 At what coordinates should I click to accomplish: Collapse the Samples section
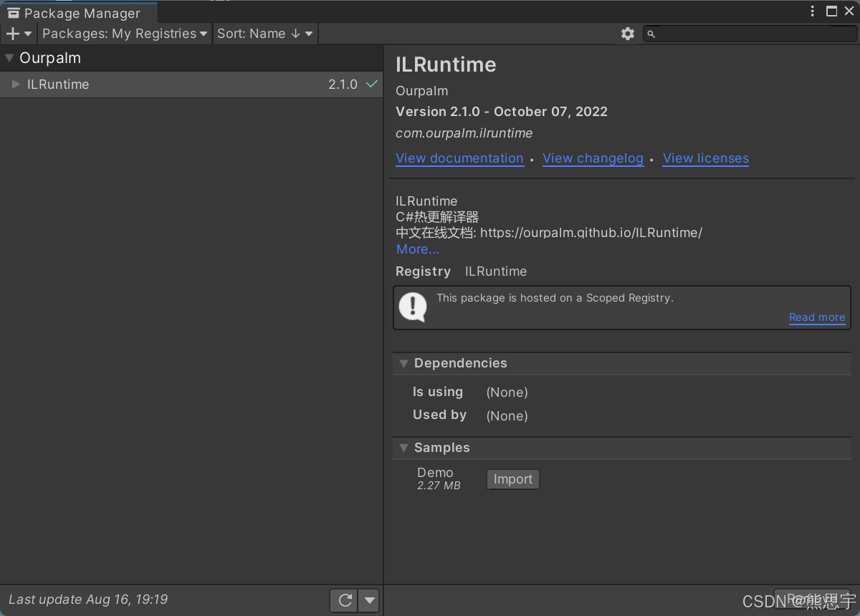pyautogui.click(x=404, y=448)
